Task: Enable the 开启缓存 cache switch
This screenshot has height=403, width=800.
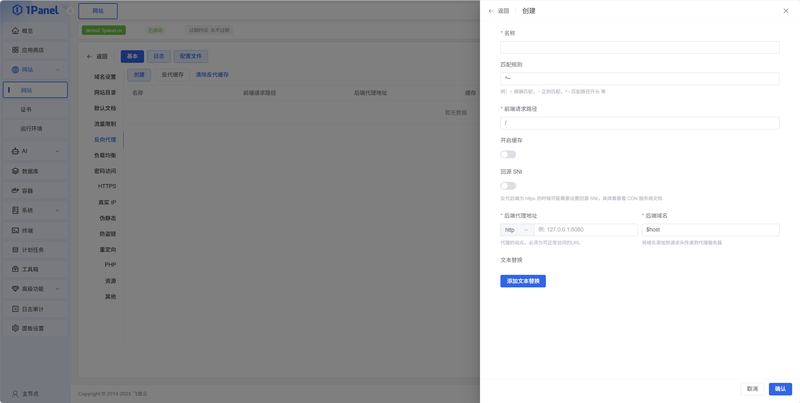Action: point(508,154)
